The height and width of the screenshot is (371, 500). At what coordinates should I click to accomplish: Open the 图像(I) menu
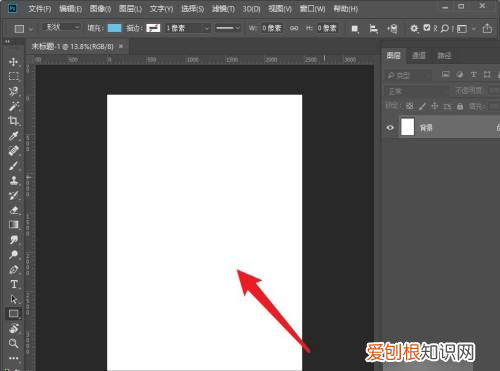click(100, 9)
